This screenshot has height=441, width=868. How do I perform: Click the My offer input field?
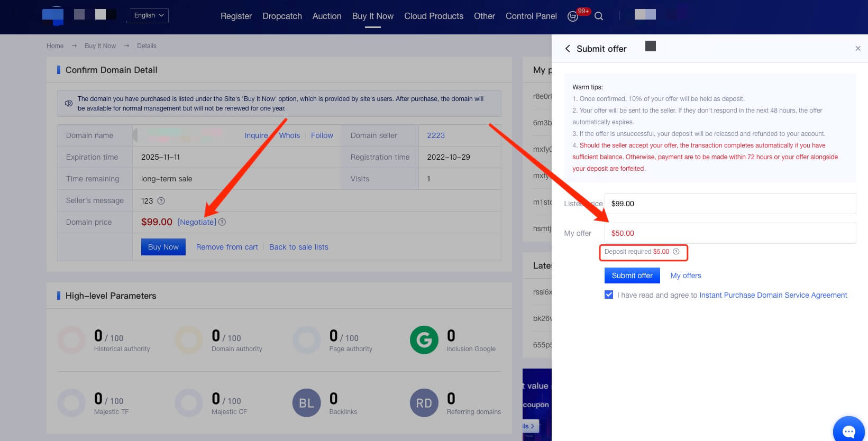click(730, 233)
